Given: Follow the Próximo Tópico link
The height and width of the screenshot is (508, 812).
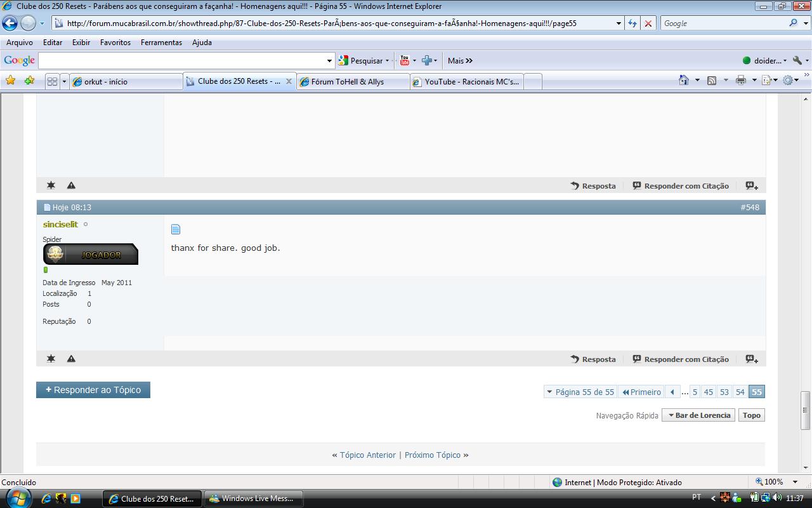Looking at the screenshot, I should [432, 455].
